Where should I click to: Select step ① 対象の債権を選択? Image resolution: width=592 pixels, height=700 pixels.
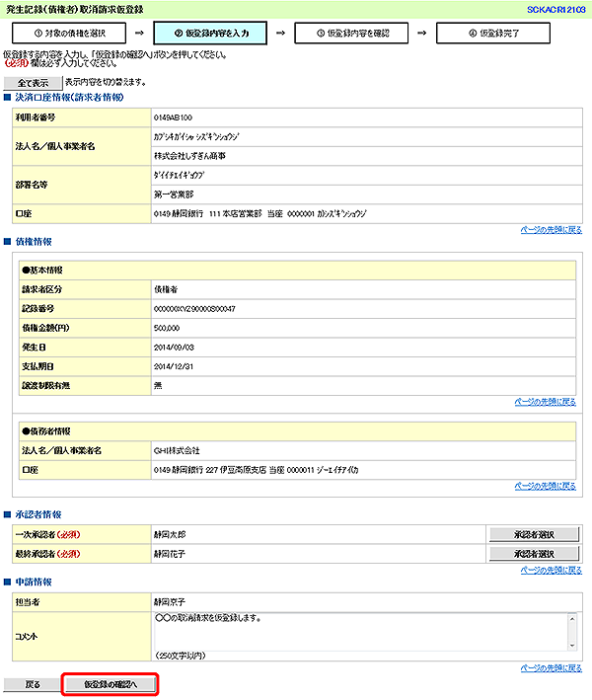[x=69, y=33]
